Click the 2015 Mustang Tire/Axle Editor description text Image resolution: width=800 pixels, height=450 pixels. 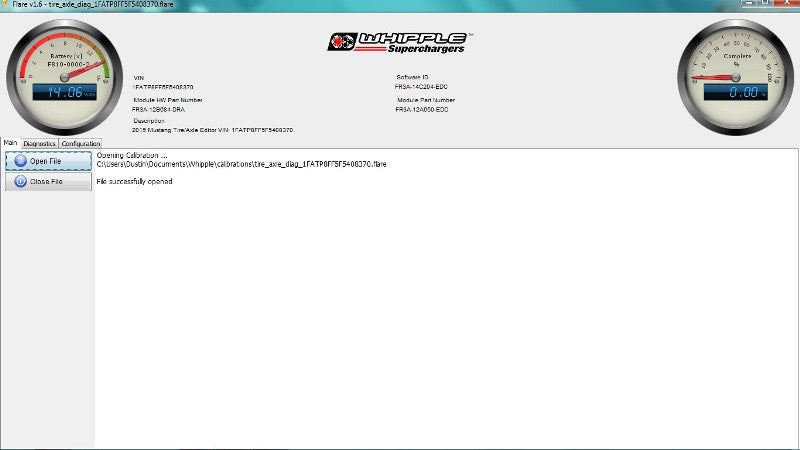212,130
